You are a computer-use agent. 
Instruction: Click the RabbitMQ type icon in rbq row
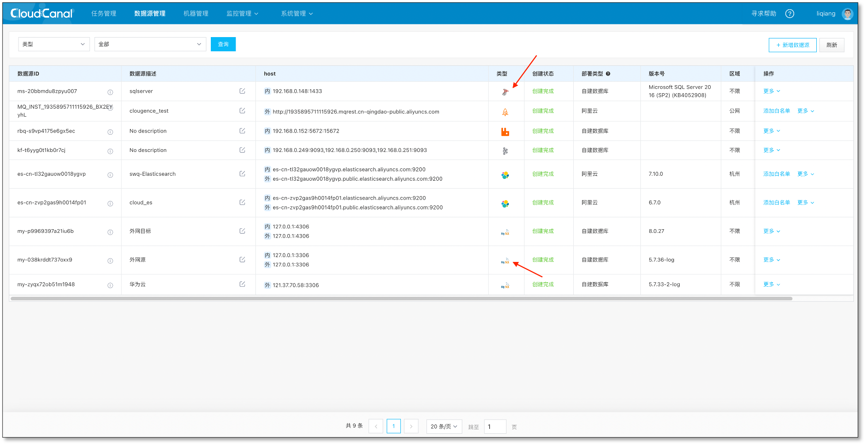pos(505,132)
